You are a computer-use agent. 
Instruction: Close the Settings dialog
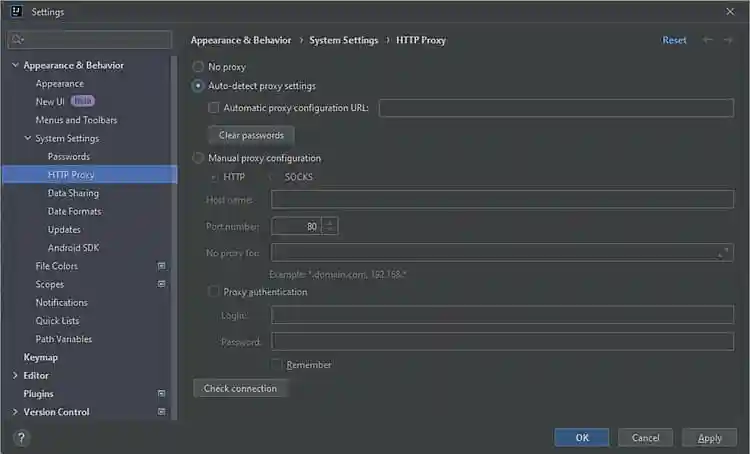tap(730, 11)
